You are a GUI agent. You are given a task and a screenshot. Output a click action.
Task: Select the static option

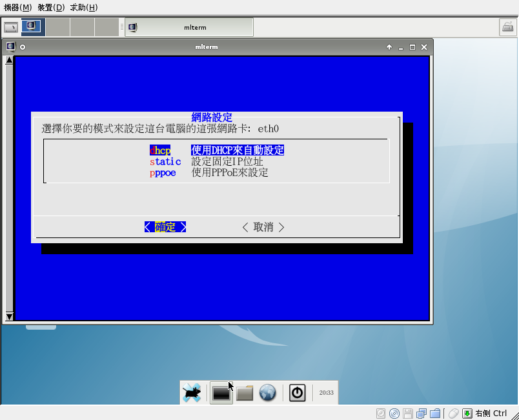click(x=165, y=161)
